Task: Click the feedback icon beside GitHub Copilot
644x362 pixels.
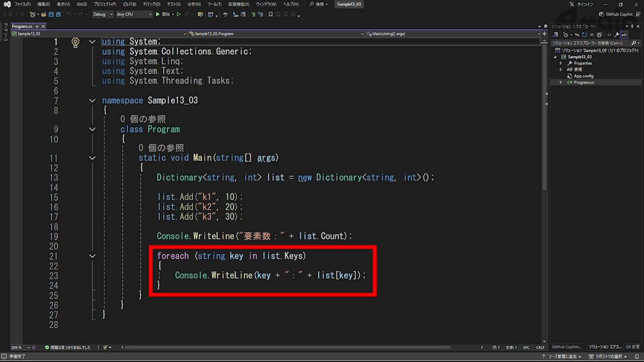Action: click(638, 14)
